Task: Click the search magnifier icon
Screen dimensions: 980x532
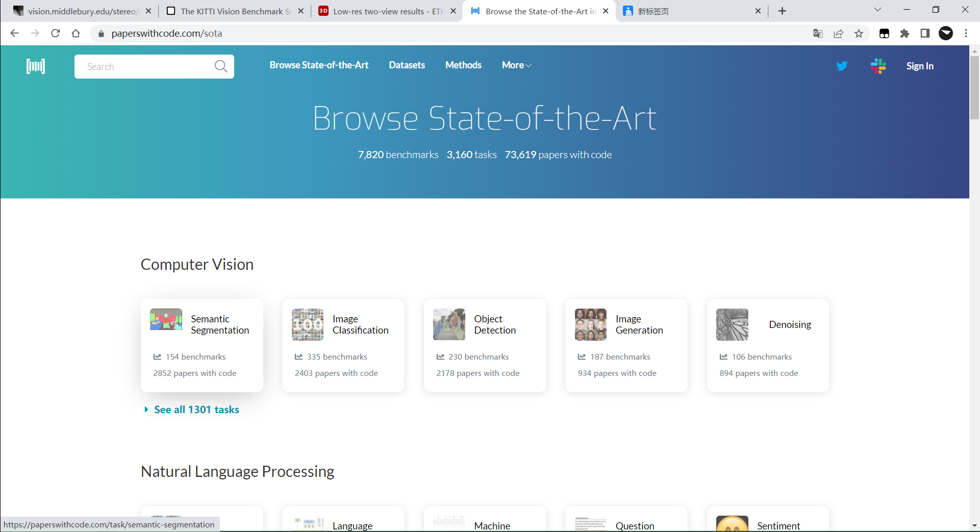Action: pos(221,66)
